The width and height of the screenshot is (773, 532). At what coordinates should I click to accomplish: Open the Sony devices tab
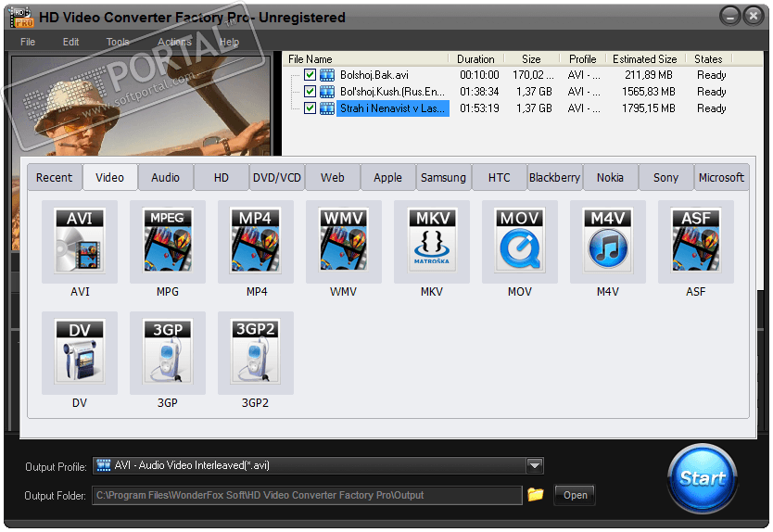666,178
